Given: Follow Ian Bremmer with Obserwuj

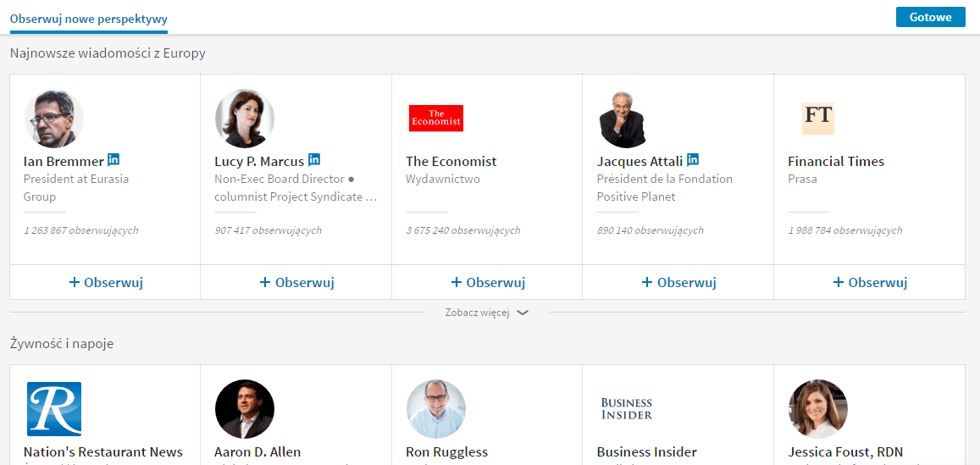Looking at the screenshot, I should tap(106, 282).
